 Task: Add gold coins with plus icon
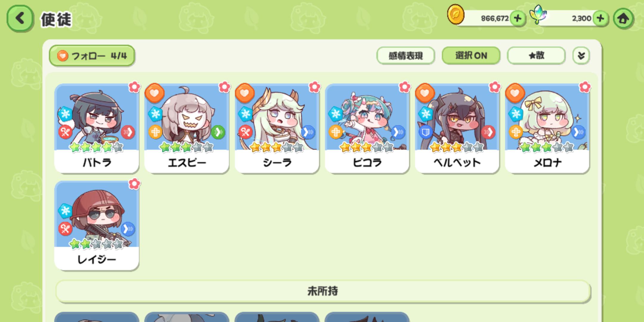[518, 18]
